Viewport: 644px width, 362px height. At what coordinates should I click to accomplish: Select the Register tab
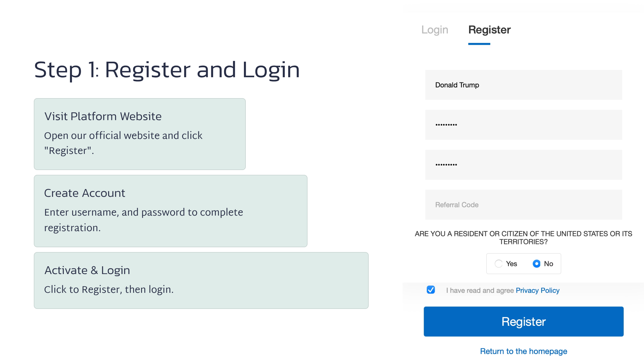(489, 30)
